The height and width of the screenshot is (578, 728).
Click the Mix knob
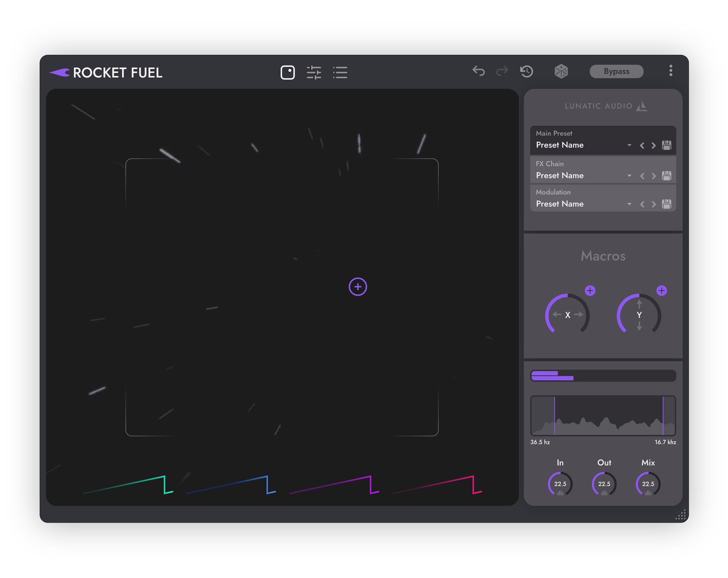pyautogui.click(x=648, y=484)
